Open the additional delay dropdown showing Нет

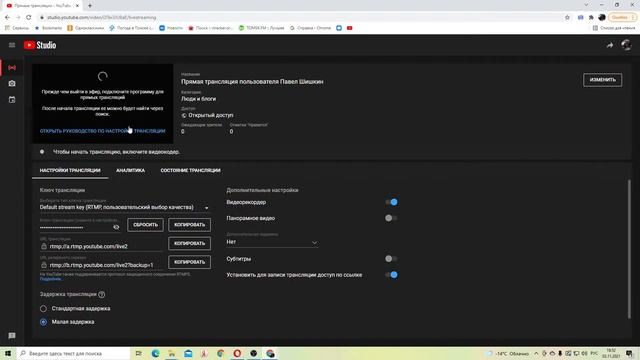click(x=272, y=242)
